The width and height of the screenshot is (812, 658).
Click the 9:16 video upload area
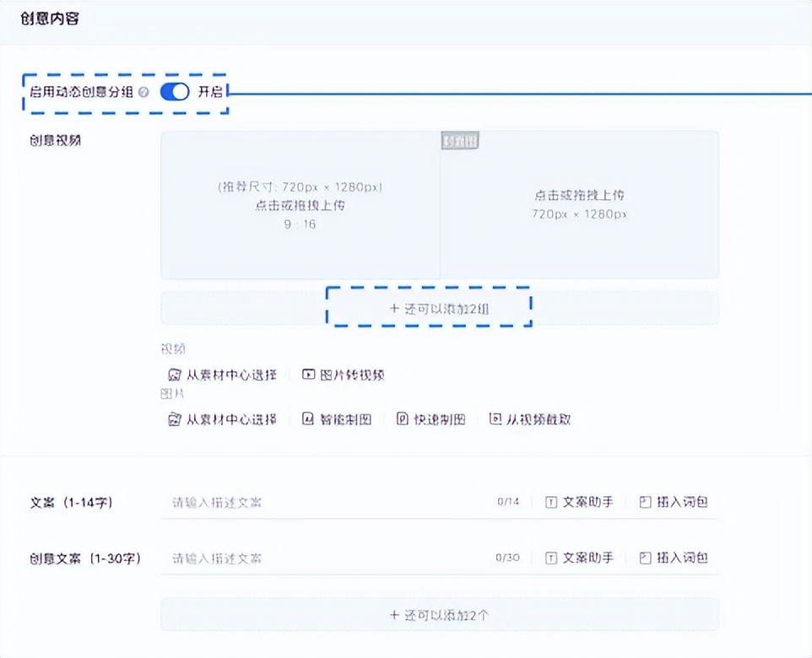(300, 204)
